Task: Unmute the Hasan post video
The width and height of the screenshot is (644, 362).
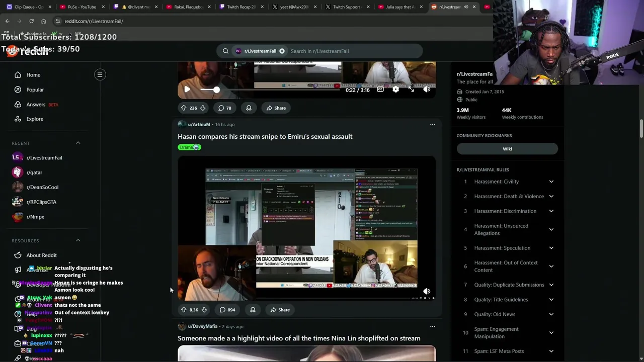Action: pyautogui.click(x=427, y=291)
